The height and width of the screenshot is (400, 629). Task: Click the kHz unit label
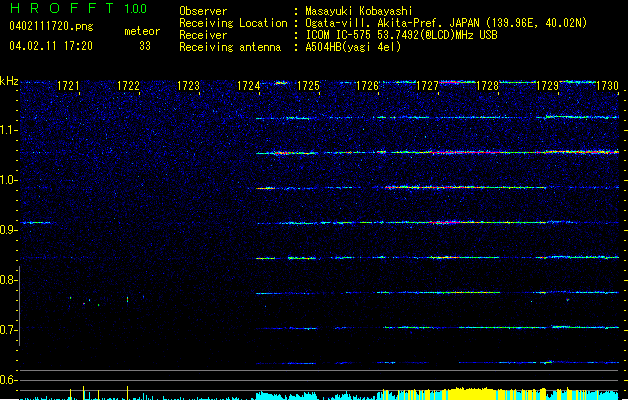9,81
